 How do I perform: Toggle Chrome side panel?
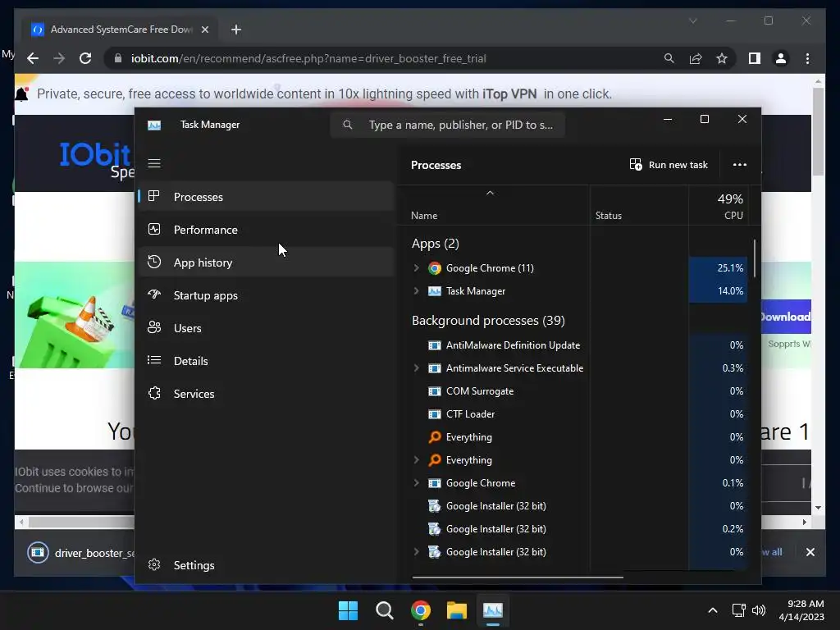coord(755,58)
